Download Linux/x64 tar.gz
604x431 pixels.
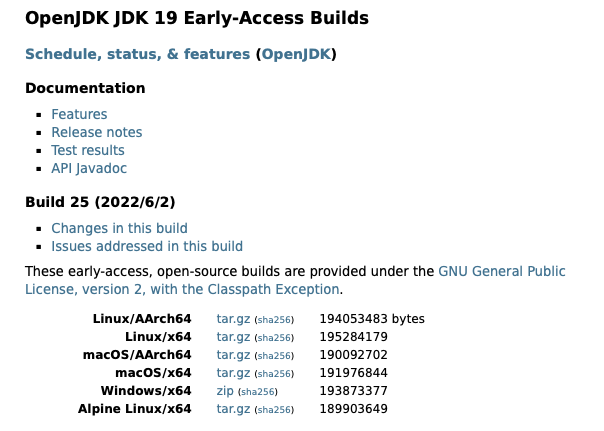pos(233,337)
